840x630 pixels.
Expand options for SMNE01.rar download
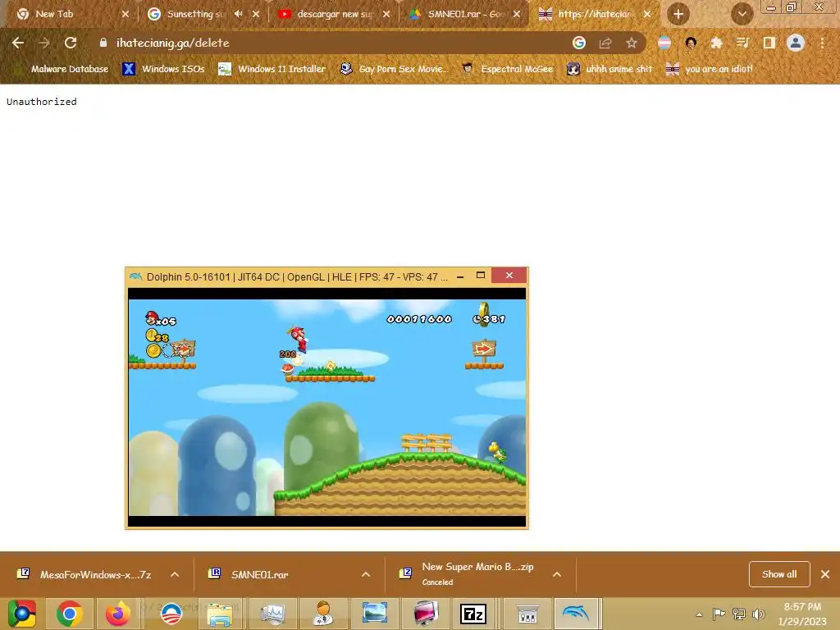(366, 574)
